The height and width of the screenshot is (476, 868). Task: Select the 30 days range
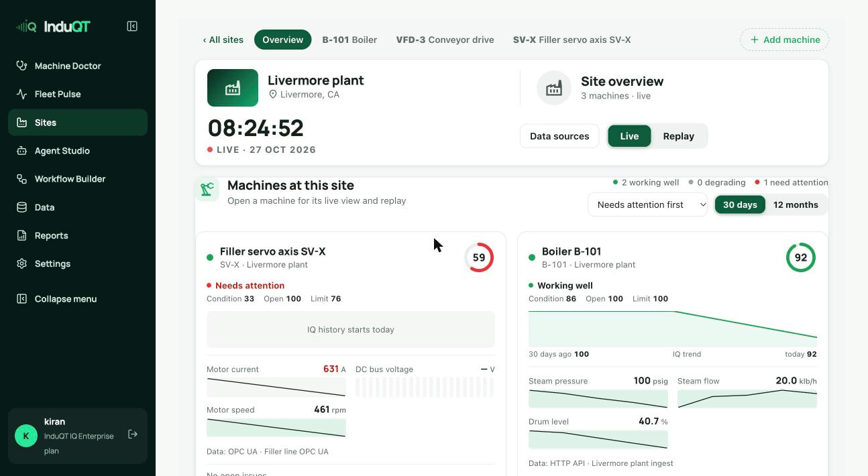click(x=740, y=204)
